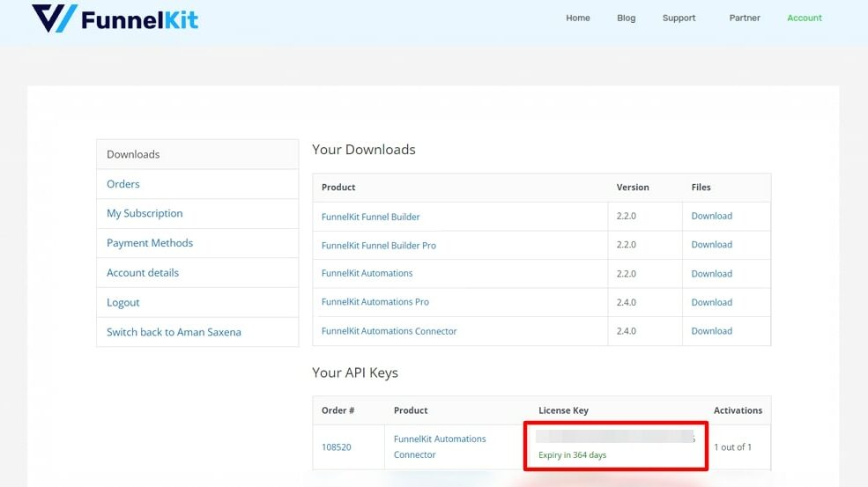This screenshot has height=487, width=868.
Task: Open FunnelKit Funnel Builder product link
Action: [x=370, y=217]
